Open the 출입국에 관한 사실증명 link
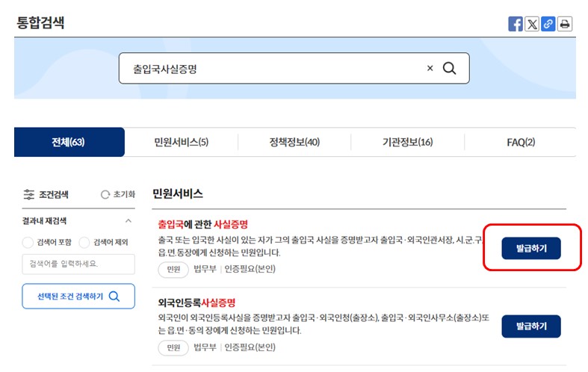Viewport: 588px width, 372px height. pos(203,225)
